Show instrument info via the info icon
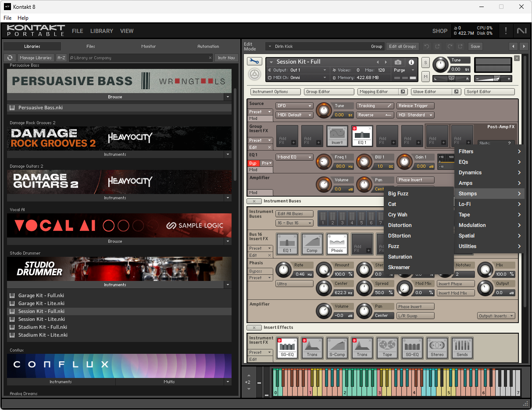Image resolution: width=532 pixels, height=410 pixels. point(411,62)
